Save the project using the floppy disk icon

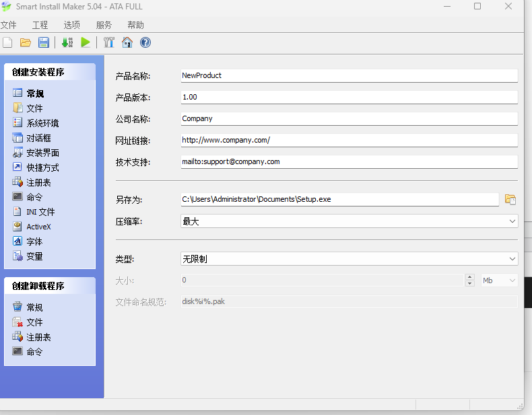point(44,42)
